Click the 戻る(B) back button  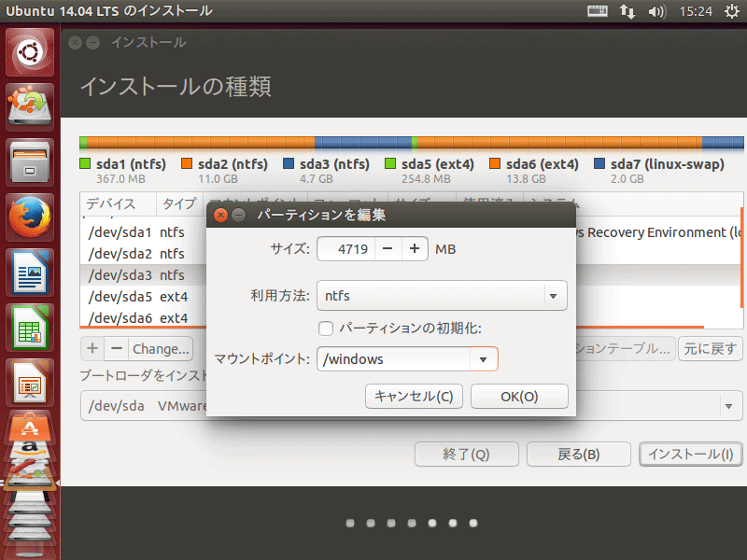(x=578, y=455)
